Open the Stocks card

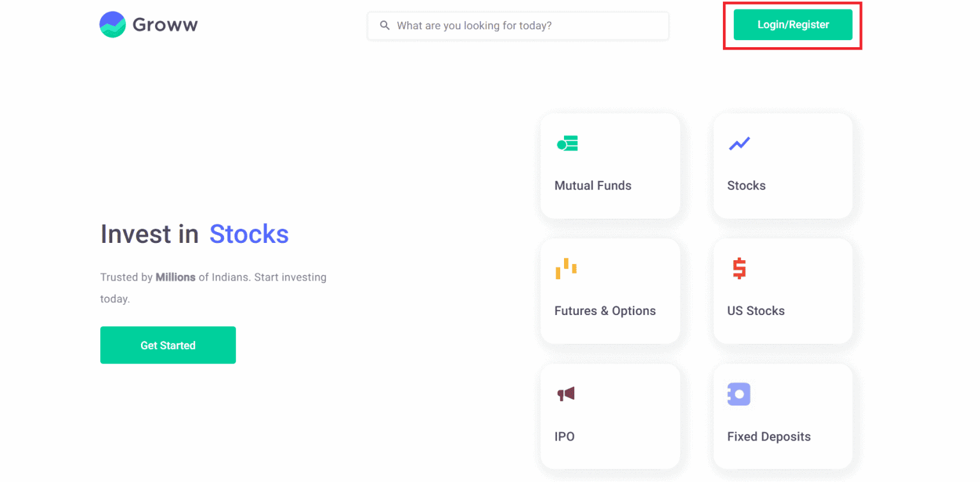tap(782, 165)
